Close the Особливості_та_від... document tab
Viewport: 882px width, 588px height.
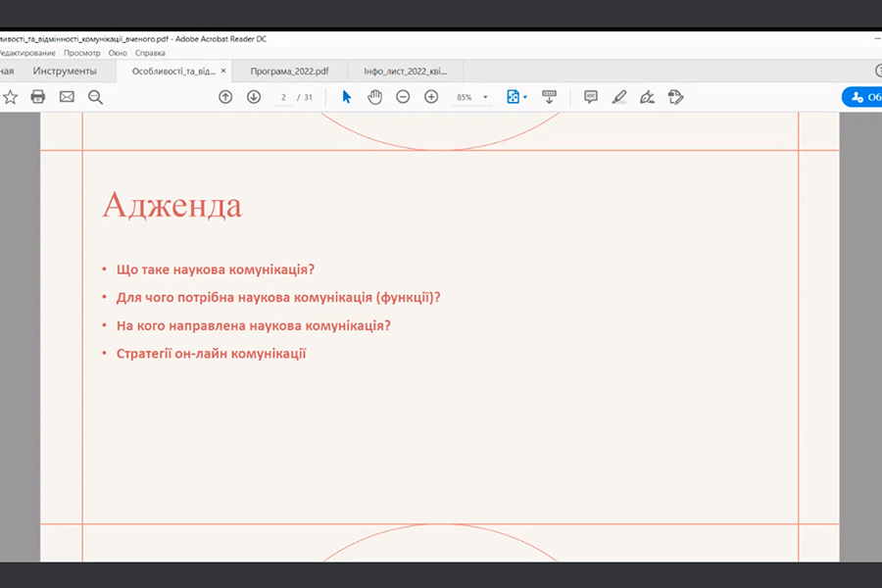(x=223, y=72)
